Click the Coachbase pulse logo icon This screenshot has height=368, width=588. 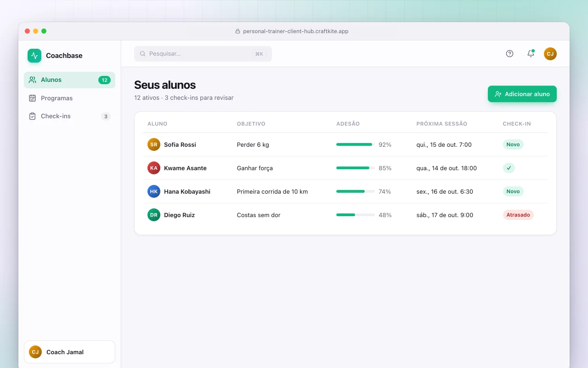[x=34, y=56]
